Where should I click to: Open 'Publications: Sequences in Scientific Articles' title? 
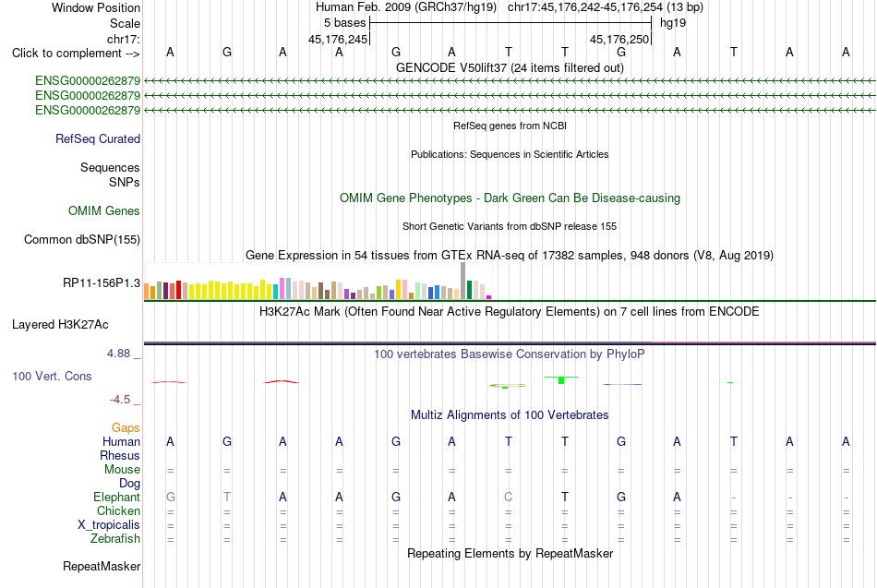pyautogui.click(x=510, y=154)
